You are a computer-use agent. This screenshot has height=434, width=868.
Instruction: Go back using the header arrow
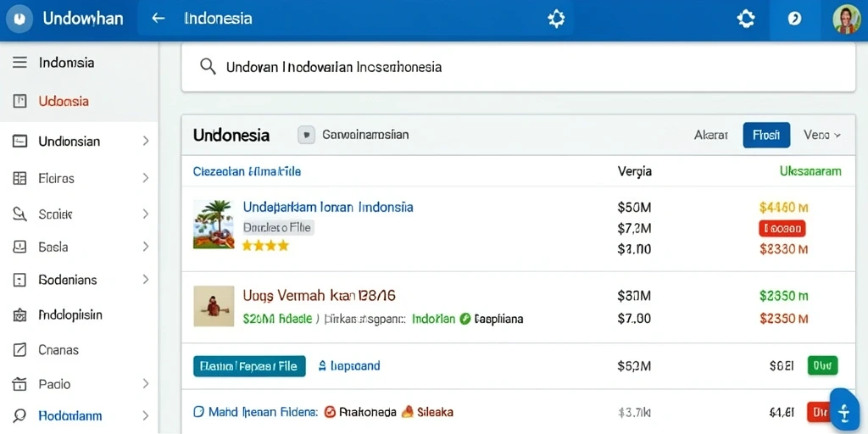point(159,19)
